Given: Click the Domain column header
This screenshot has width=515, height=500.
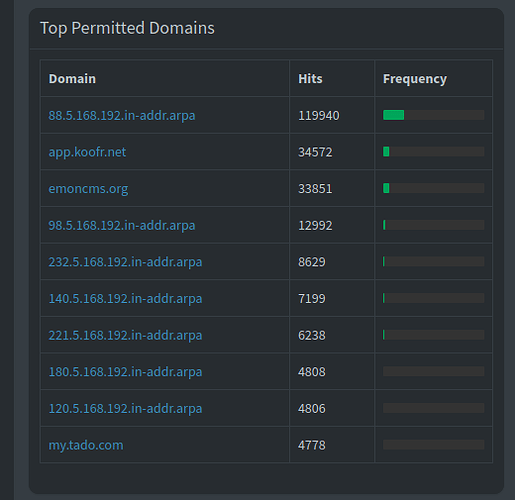Looking at the screenshot, I should click(72, 79).
